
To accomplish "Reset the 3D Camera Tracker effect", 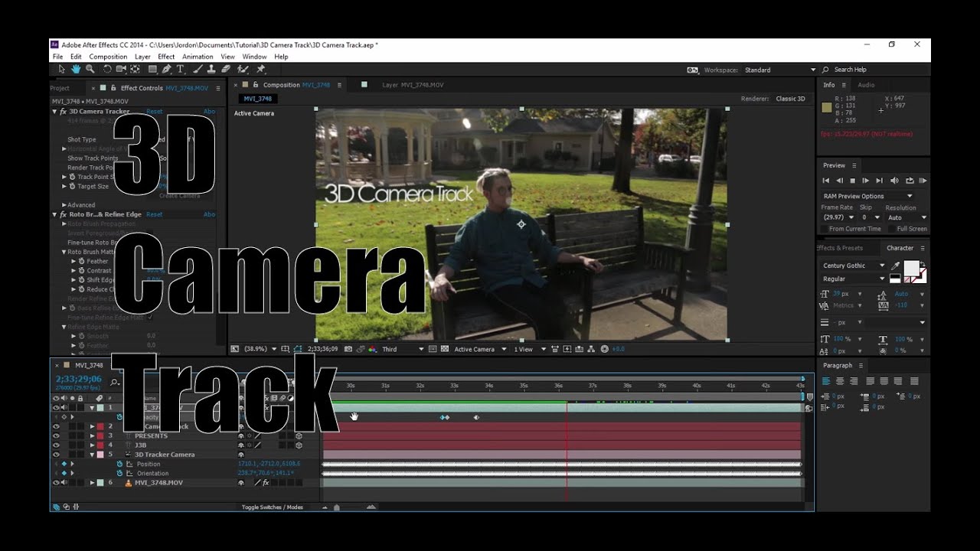I will (154, 112).
